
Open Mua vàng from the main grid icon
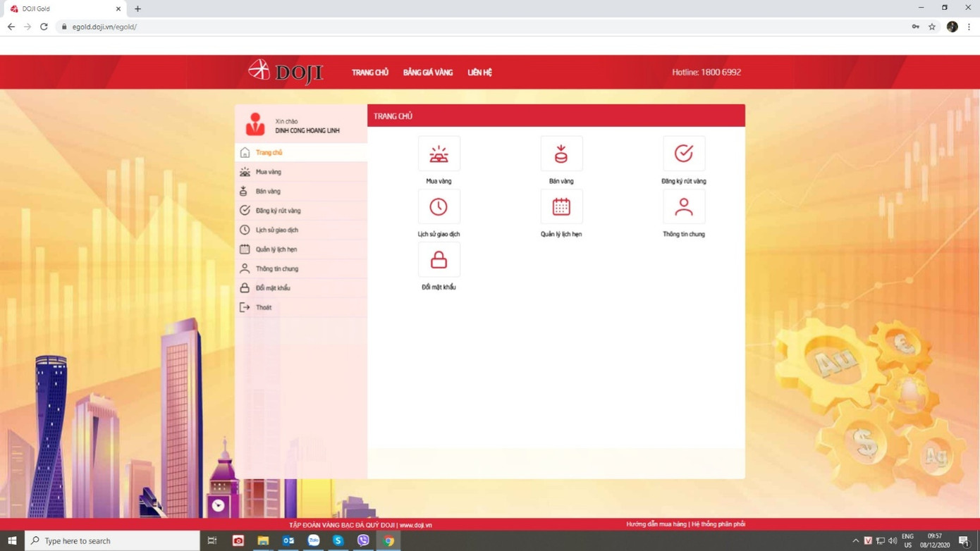tap(439, 153)
